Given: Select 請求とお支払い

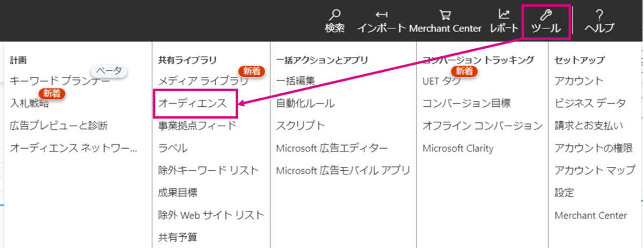Looking at the screenshot, I should [589, 126].
